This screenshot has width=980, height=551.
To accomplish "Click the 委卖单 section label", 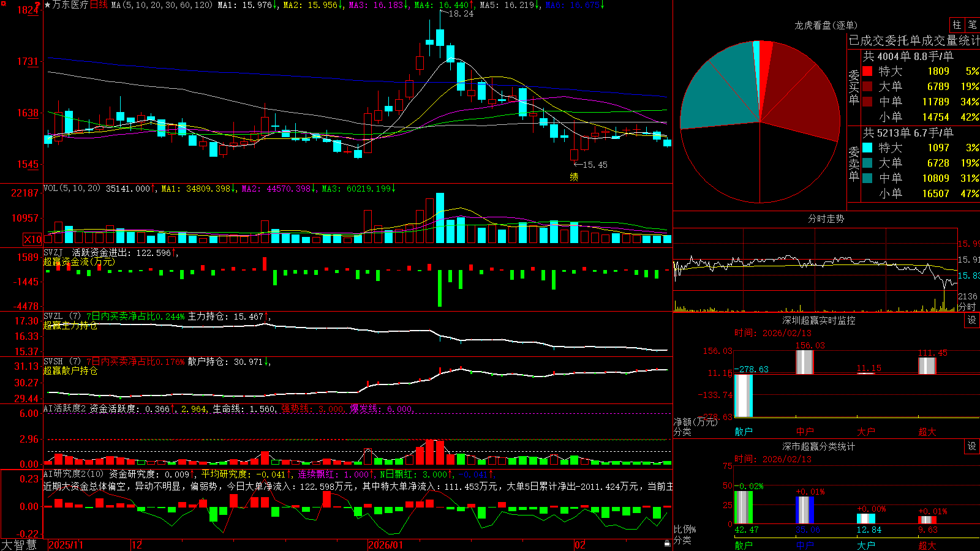I will pos(854,164).
